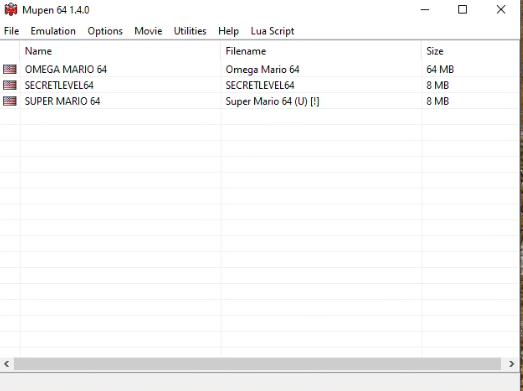Click the 8 MB size of SUPER MARIO 64
The image size is (523, 391).
coord(438,101)
